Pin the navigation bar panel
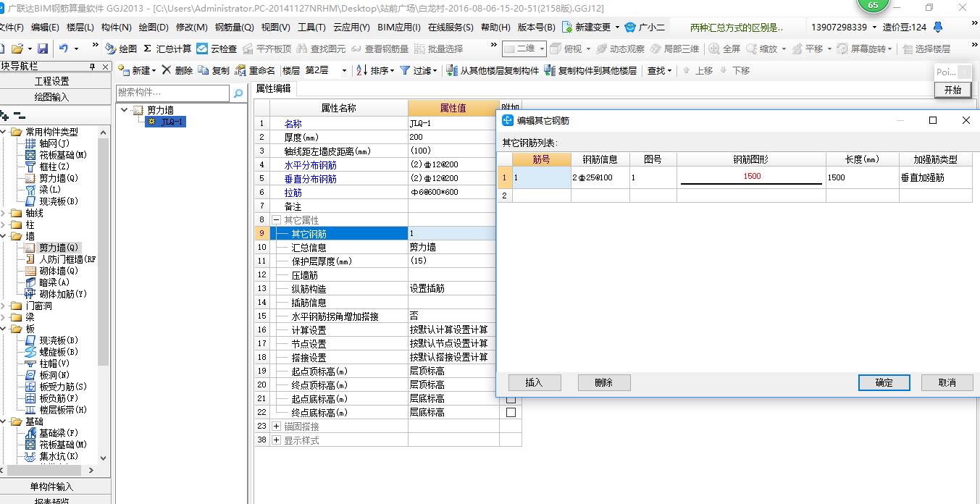This screenshot has width=980, height=504. click(92, 66)
